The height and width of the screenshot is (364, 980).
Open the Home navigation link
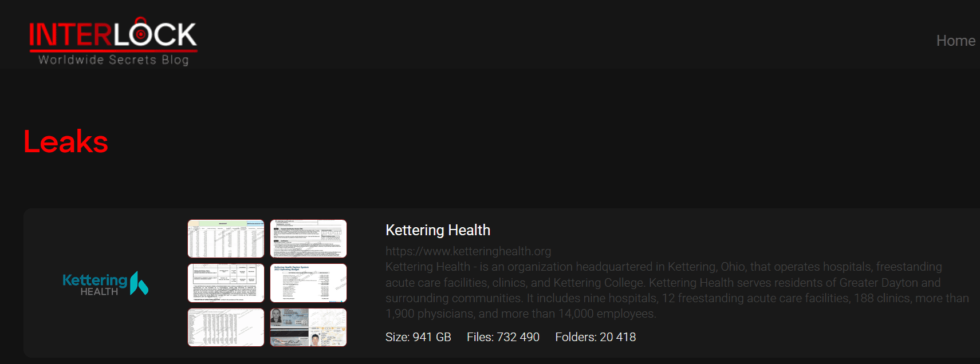955,41
